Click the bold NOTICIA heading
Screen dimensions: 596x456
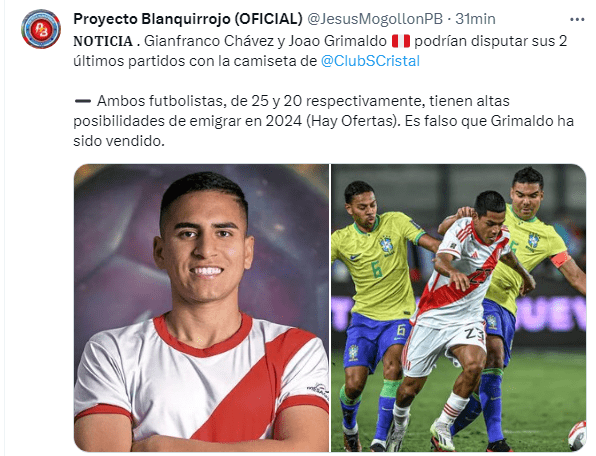[x=103, y=41]
